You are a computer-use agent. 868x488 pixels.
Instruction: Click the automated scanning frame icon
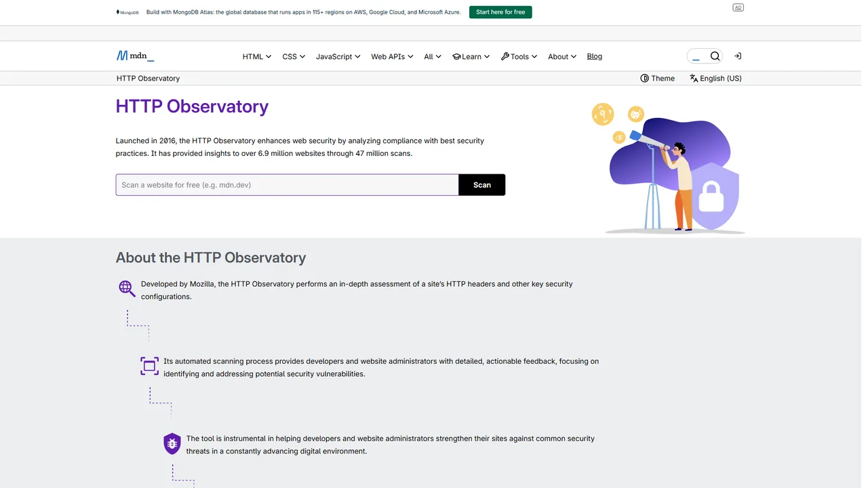(x=150, y=366)
